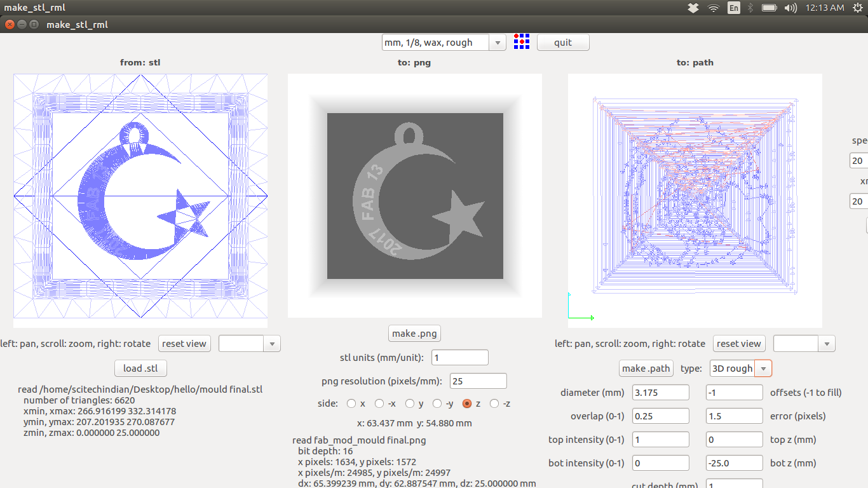Open the battery status indicator
The height and width of the screenshot is (488, 868).
pos(769,8)
